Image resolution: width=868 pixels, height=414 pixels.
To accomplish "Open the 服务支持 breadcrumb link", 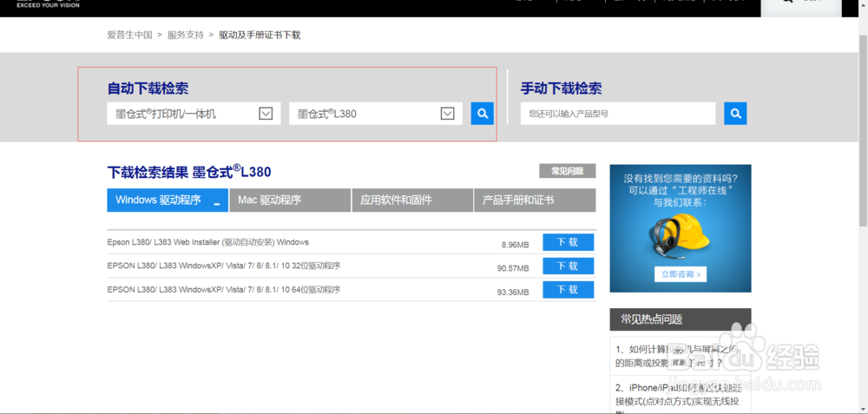I will pos(186,35).
